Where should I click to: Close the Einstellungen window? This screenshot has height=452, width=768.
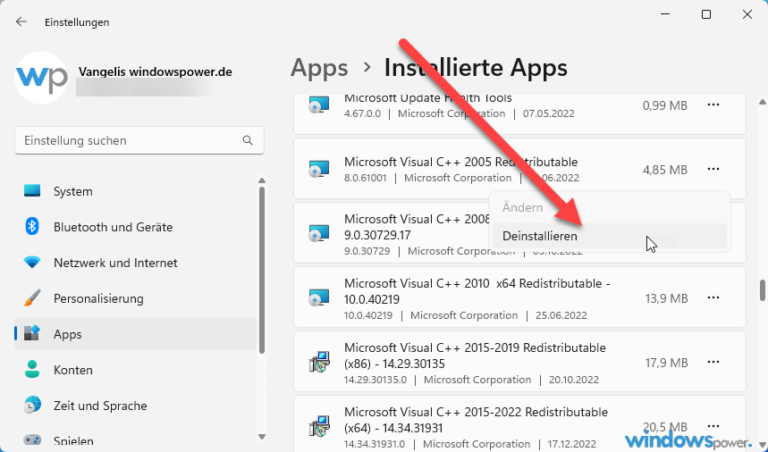(747, 14)
